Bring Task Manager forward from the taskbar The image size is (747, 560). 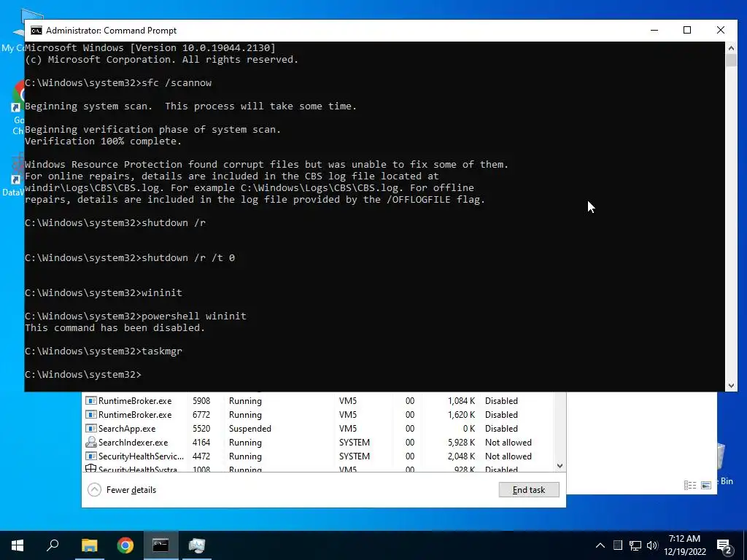[196, 545]
